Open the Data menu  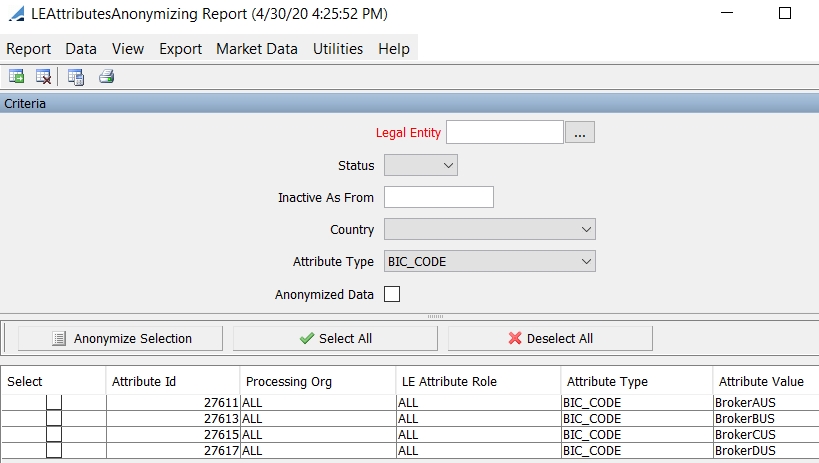[81, 49]
